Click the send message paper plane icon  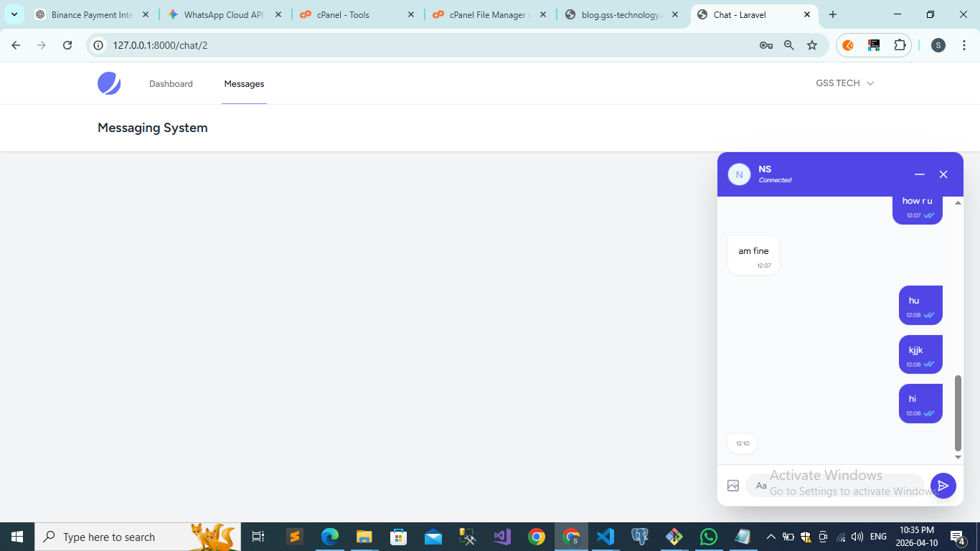[x=943, y=486]
